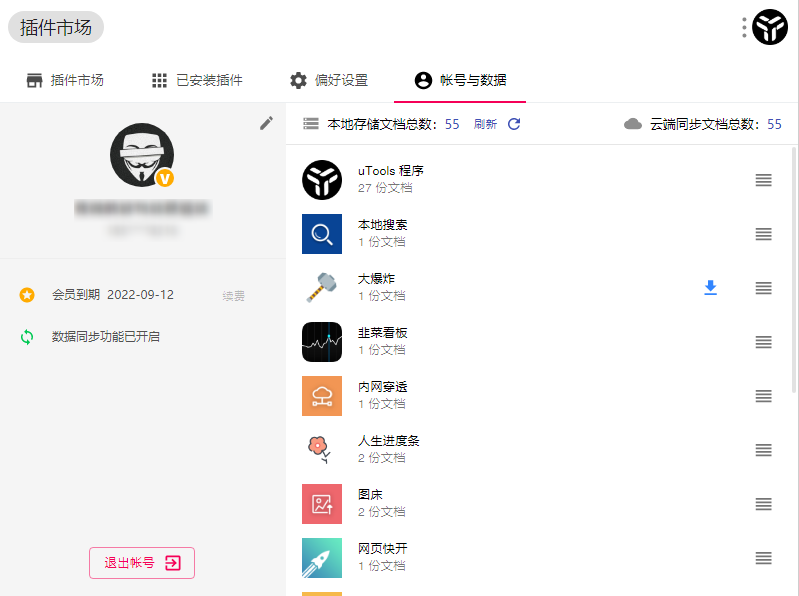Click the orange star membership icon
Screen dimensions: 799x596
click(27, 294)
